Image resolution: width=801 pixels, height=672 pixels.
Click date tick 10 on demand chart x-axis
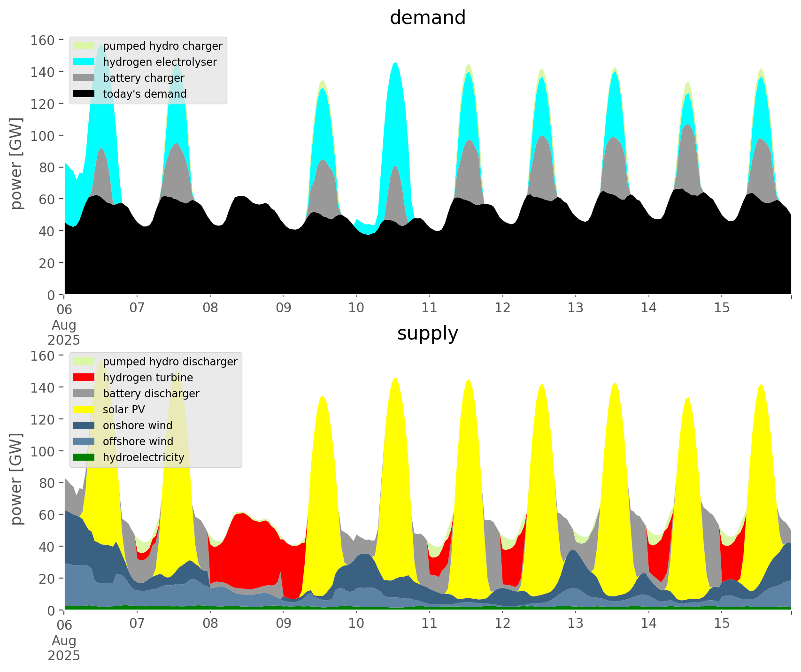point(356,308)
